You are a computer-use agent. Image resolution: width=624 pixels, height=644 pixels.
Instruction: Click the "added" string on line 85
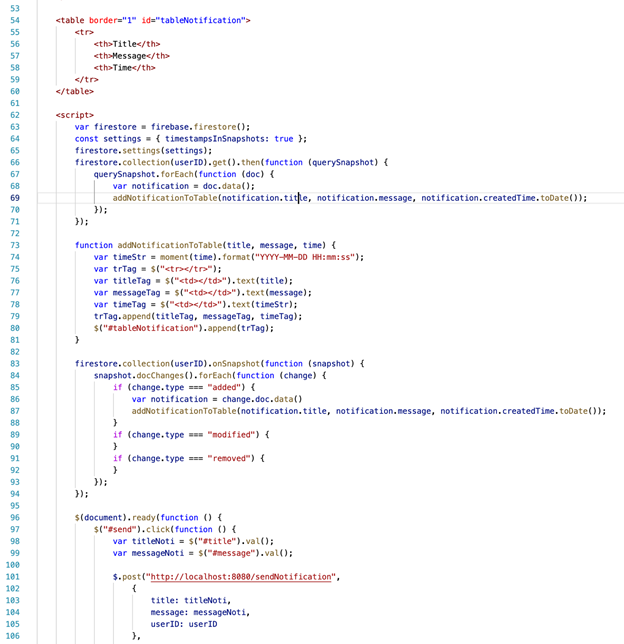[x=224, y=387]
